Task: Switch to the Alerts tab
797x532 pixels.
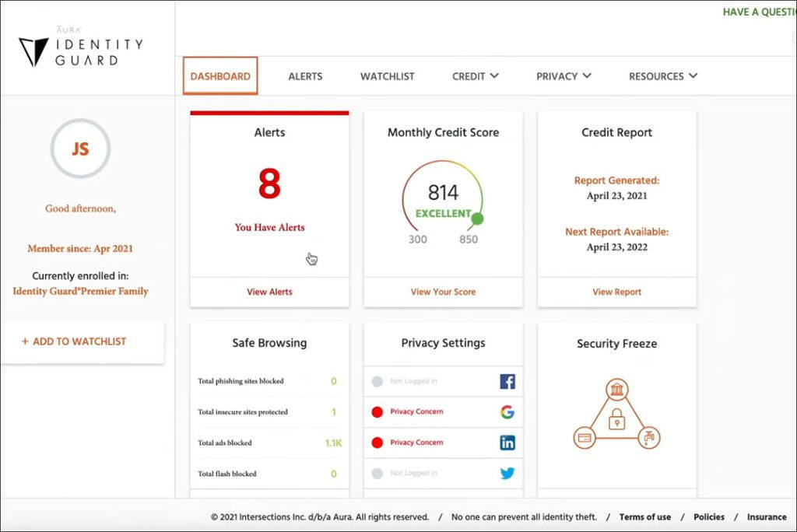Action: 305,76
